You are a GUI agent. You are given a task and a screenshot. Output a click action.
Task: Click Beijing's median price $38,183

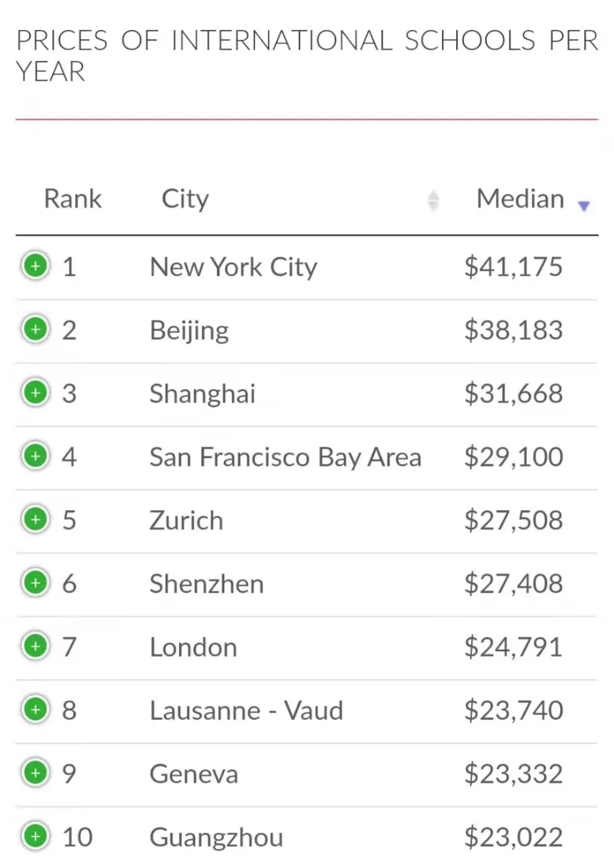point(513,330)
